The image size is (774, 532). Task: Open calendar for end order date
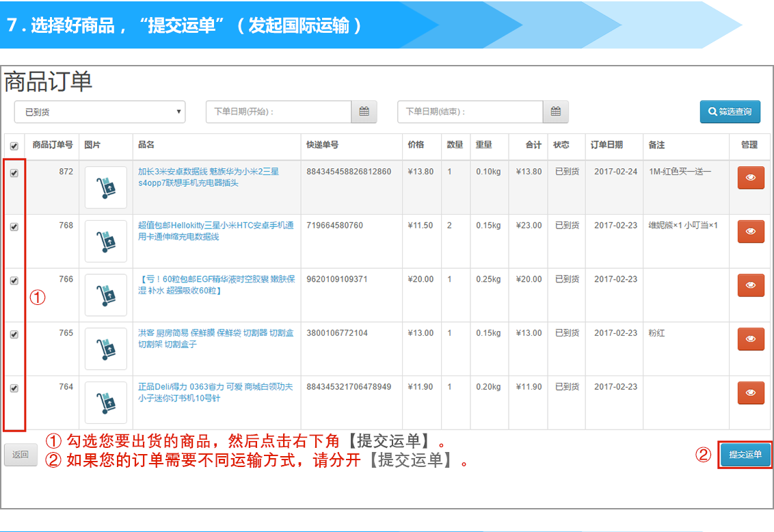(x=555, y=111)
